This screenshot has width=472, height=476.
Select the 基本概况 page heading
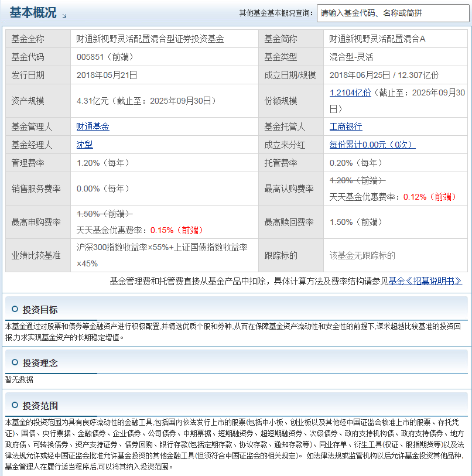[33, 12]
